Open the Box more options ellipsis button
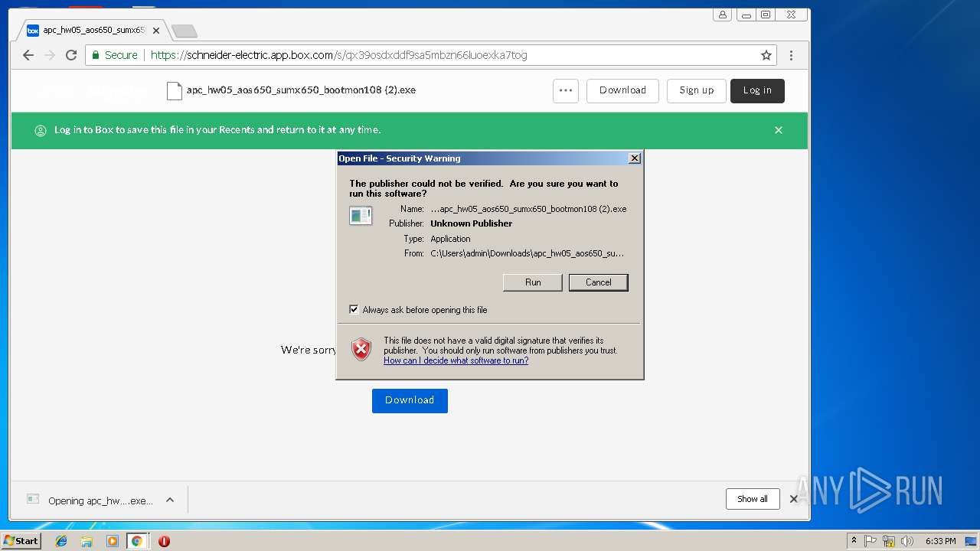The height and width of the screenshot is (551, 980). pyautogui.click(x=566, y=90)
